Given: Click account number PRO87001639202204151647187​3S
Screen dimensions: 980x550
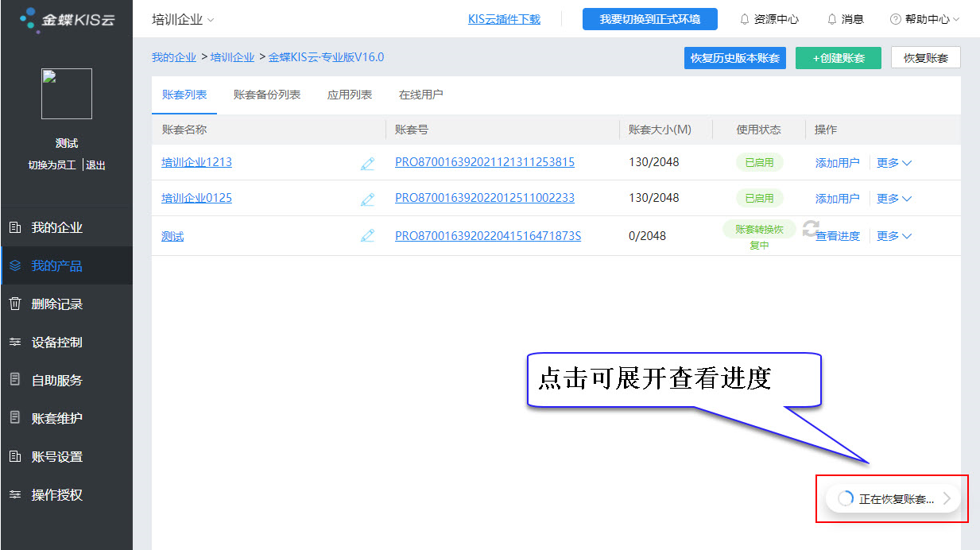Looking at the screenshot, I should tap(488, 236).
